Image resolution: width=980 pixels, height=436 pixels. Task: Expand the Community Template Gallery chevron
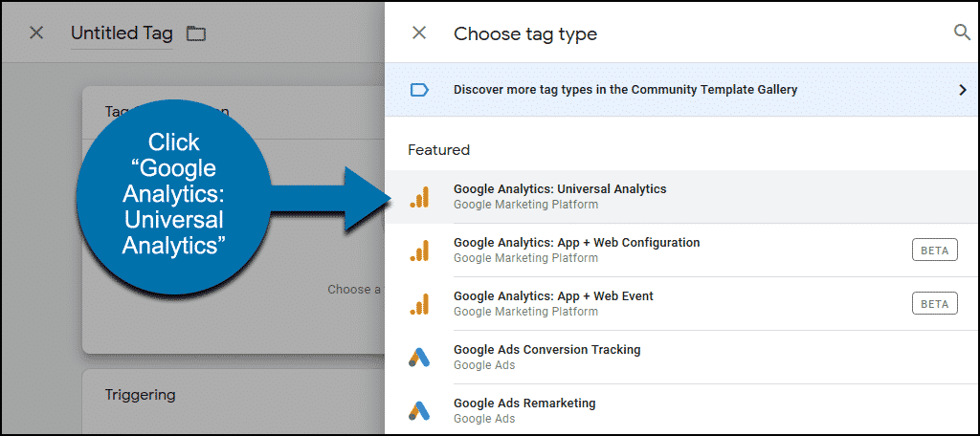tap(963, 90)
